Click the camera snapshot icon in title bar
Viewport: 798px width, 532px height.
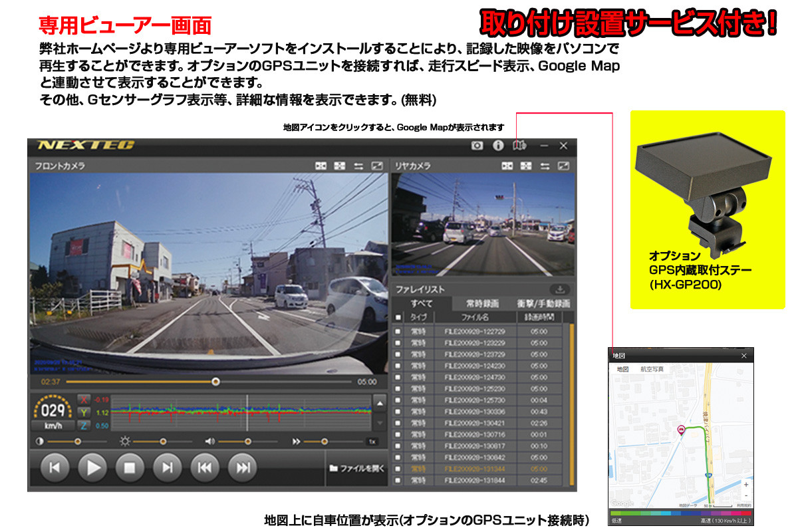tap(477, 146)
